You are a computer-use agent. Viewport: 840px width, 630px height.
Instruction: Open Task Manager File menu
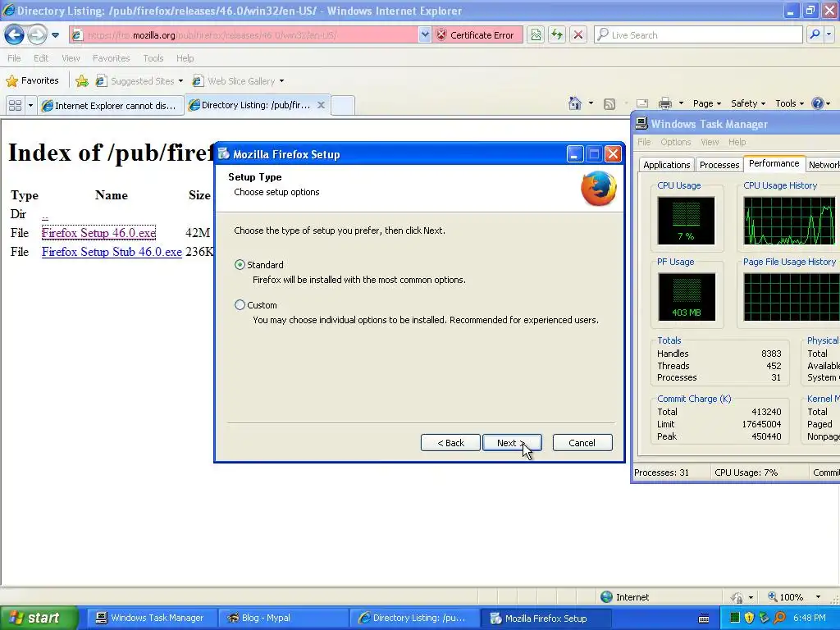pyautogui.click(x=644, y=142)
